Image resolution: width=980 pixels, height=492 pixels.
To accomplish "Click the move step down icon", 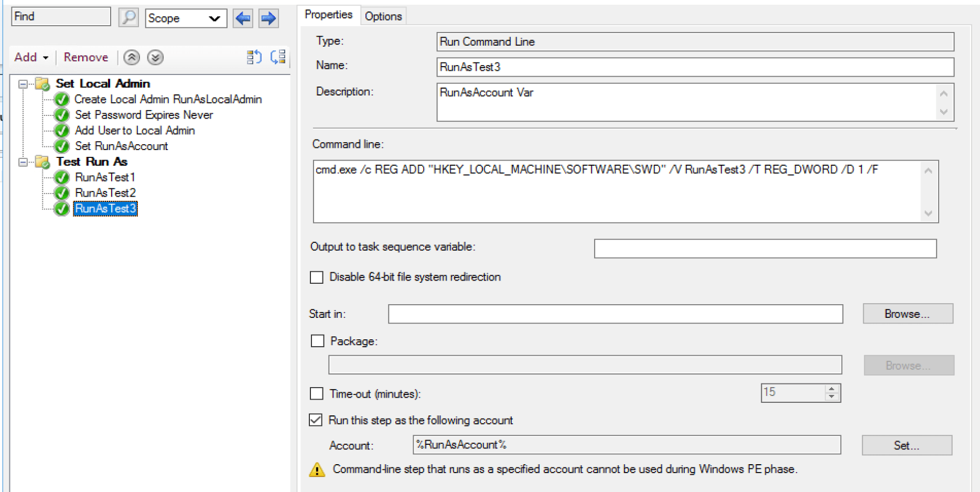I will [155, 57].
